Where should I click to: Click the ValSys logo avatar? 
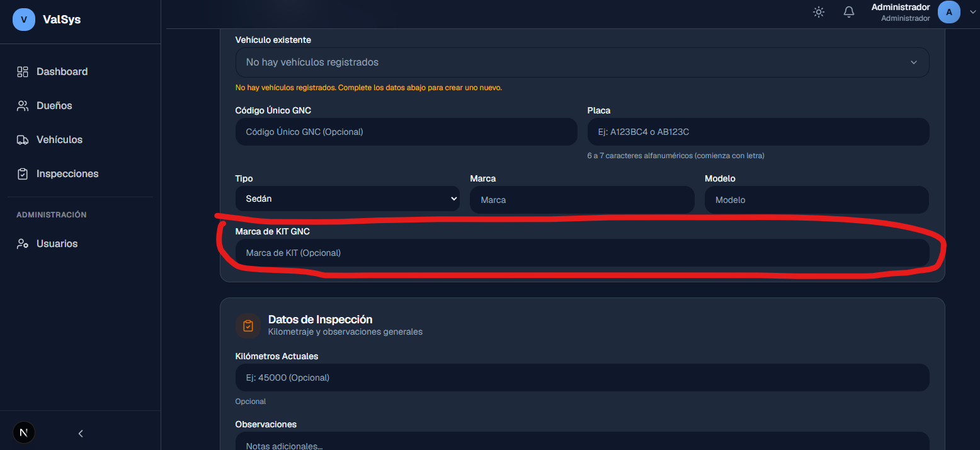point(24,20)
